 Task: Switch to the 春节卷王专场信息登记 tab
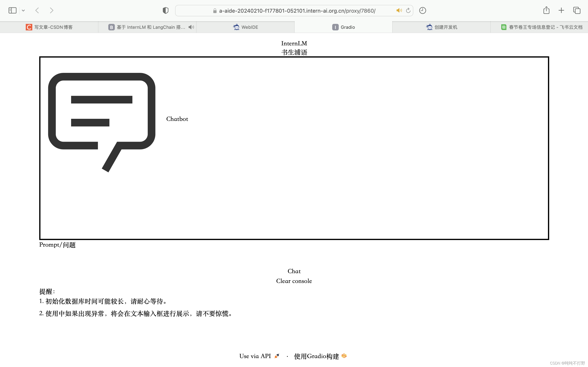coord(539,27)
